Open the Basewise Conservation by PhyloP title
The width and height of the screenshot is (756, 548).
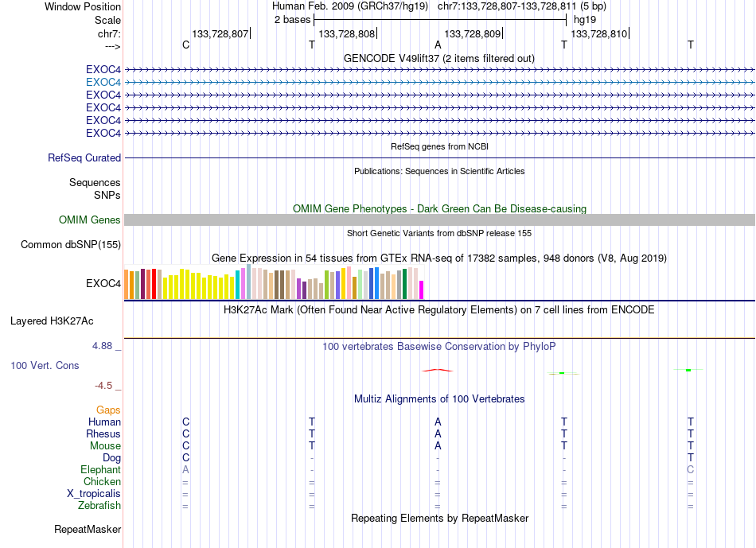pos(438,347)
